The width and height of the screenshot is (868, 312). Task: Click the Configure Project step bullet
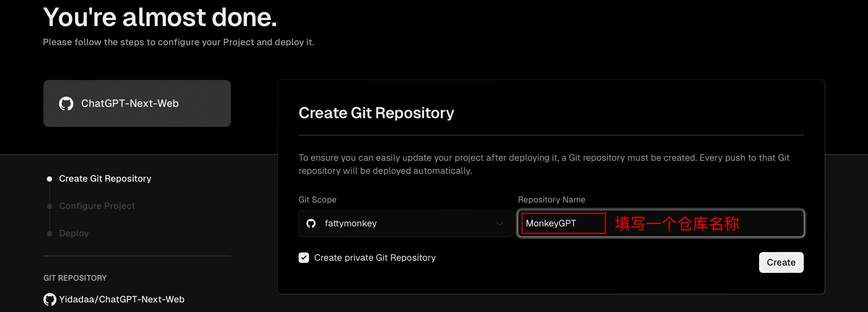(49, 206)
